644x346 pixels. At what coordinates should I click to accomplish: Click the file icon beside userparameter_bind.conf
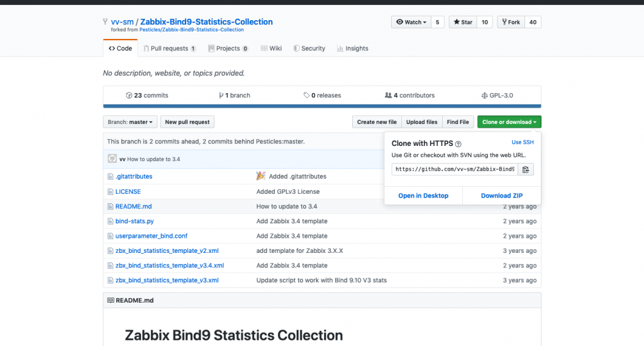coord(110,236)
